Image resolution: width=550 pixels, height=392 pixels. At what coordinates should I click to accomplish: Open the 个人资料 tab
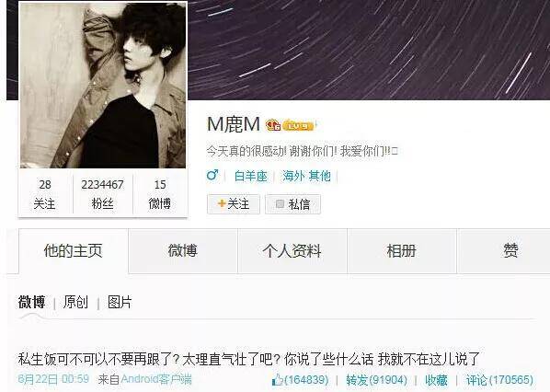(292, 250)
